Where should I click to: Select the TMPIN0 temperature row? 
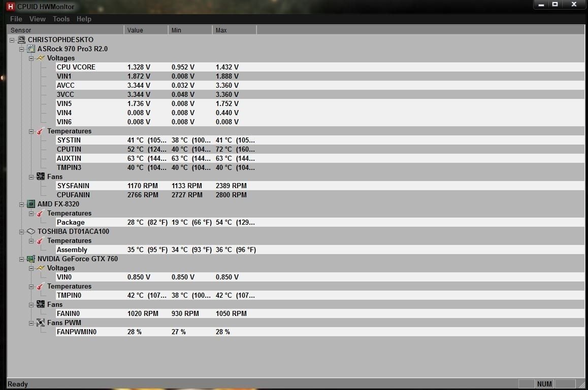320,295
